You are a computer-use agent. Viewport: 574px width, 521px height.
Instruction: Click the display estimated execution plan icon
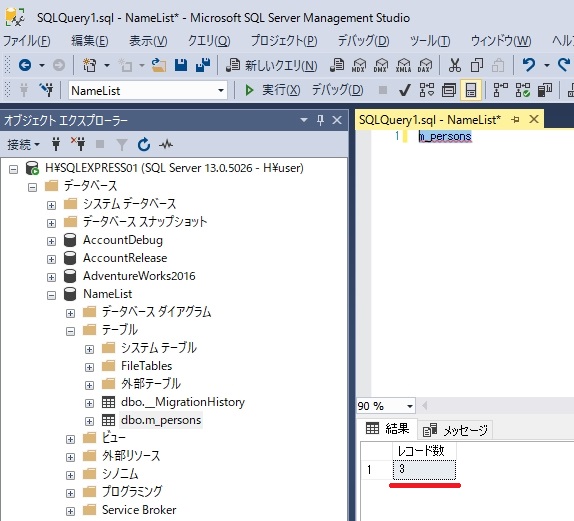click(426, 90)
